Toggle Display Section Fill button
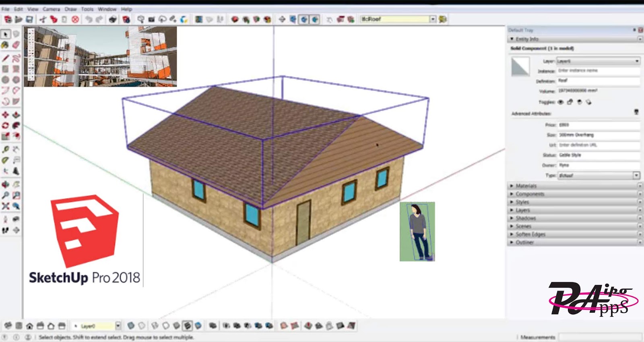 315,19
